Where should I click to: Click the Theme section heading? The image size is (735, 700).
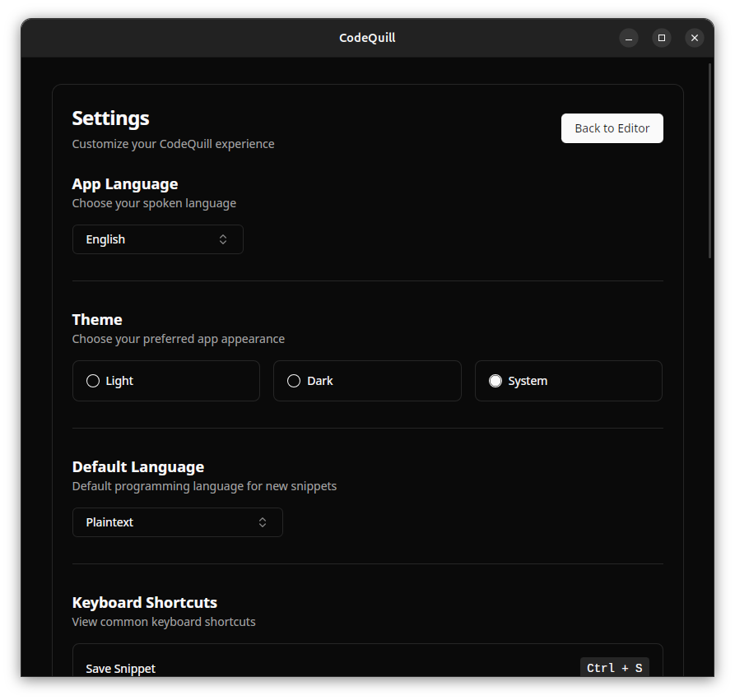tap(96, 319)
